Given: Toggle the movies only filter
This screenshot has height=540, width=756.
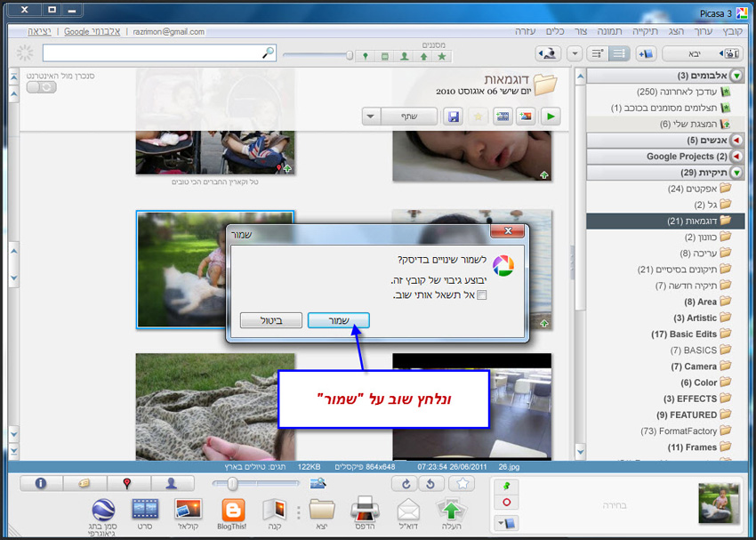Looking at the screenshot, I should [x=385, y=56].
